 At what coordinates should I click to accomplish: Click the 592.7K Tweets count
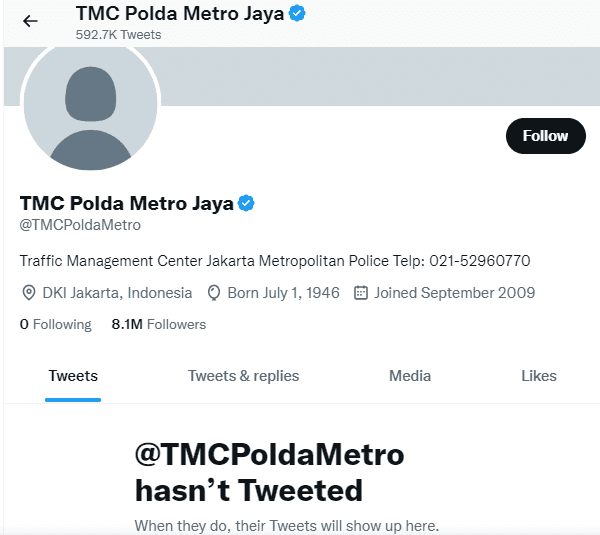[118, 34]
